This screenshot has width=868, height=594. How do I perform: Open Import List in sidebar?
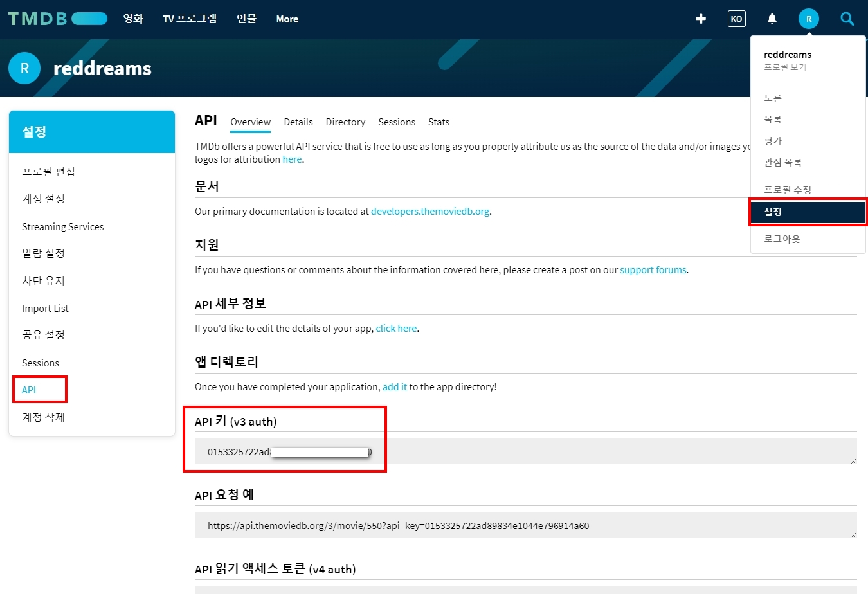point(45,309)
